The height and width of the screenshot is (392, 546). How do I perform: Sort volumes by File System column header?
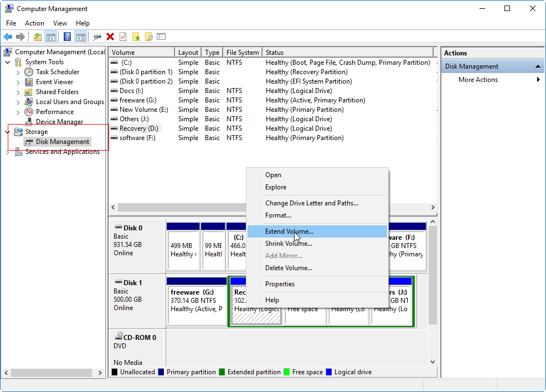pyautogui.click(x=242, y=53)
